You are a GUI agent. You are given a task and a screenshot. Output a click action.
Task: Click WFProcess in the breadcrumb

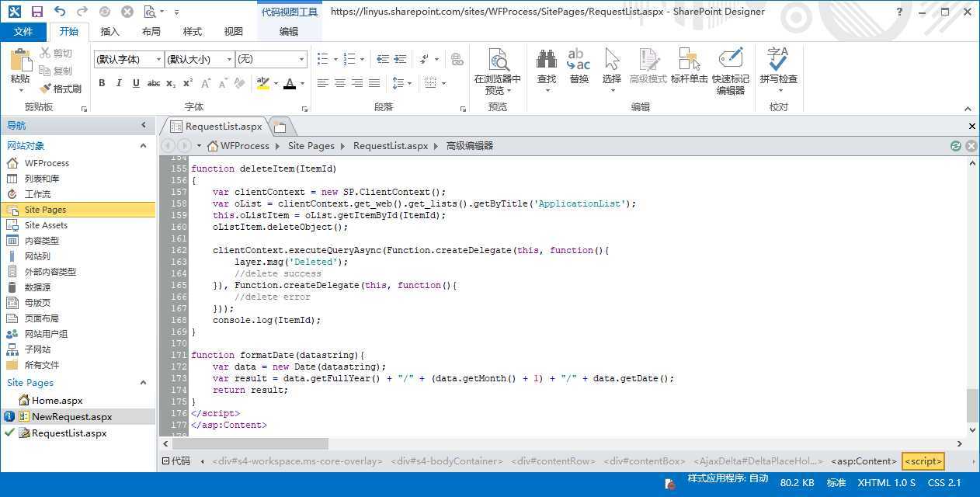tap(245, 145)
